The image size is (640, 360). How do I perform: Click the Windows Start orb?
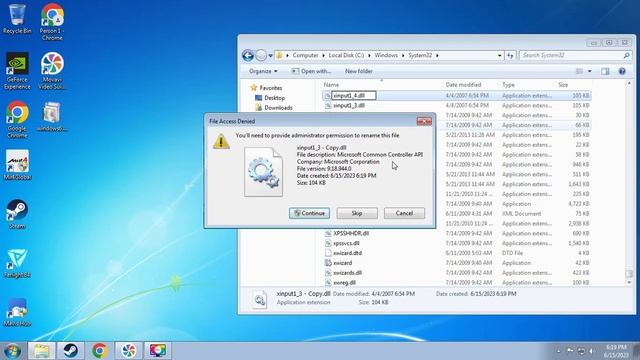(12, 351)
